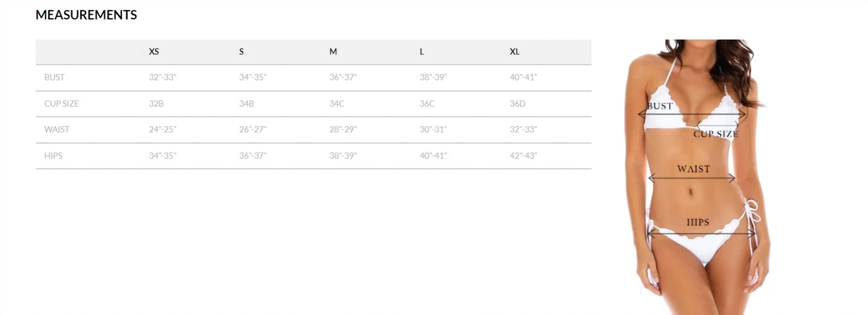
Task: Select the M column header
Action: click(x=333, y=52)
